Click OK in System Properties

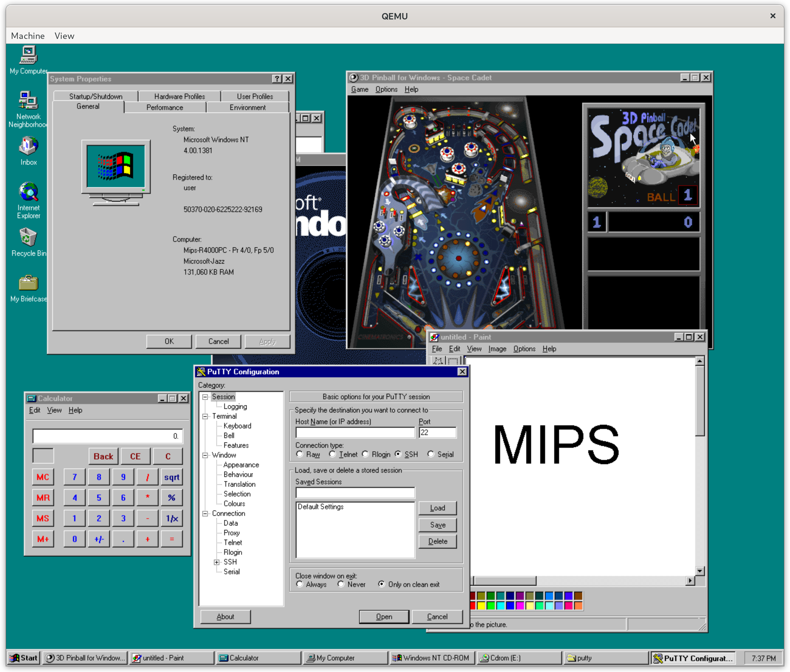tap(169, 342)
